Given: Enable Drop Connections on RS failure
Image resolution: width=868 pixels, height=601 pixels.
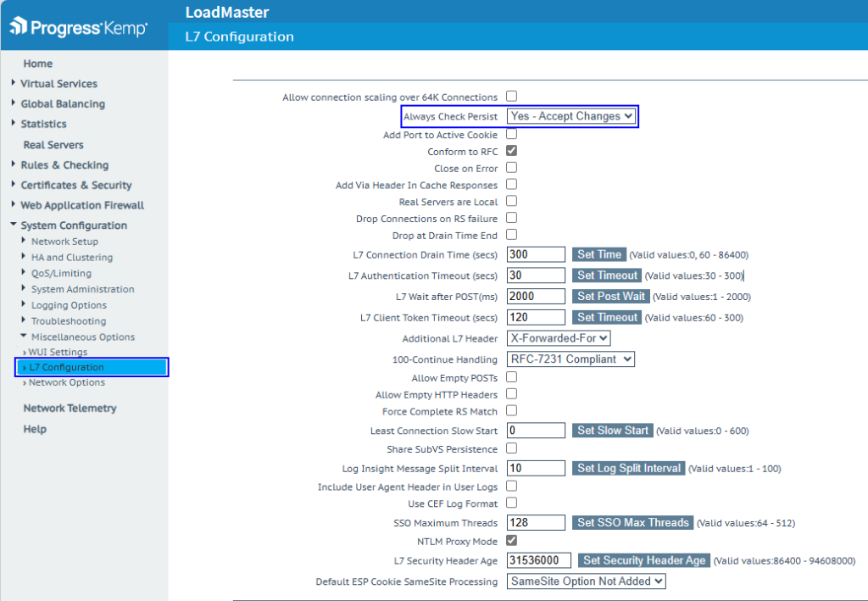Looking at the screenshot, I should (511, 218).
